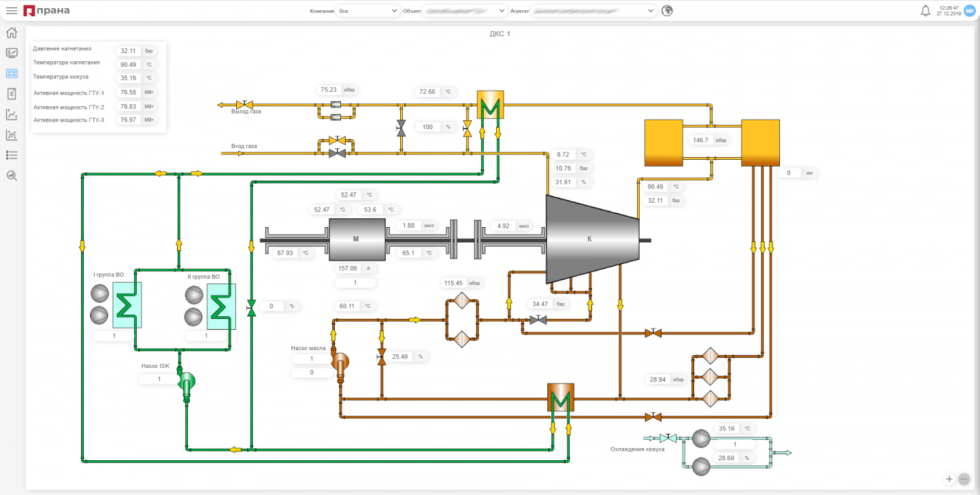Click the compressor K unit

(x=592, y=239)
